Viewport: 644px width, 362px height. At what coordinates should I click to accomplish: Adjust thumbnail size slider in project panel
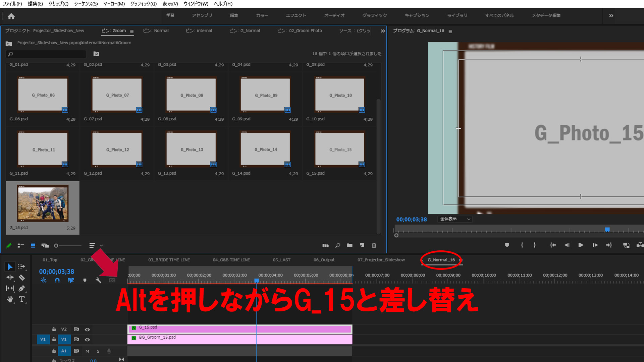coord(67,246)
